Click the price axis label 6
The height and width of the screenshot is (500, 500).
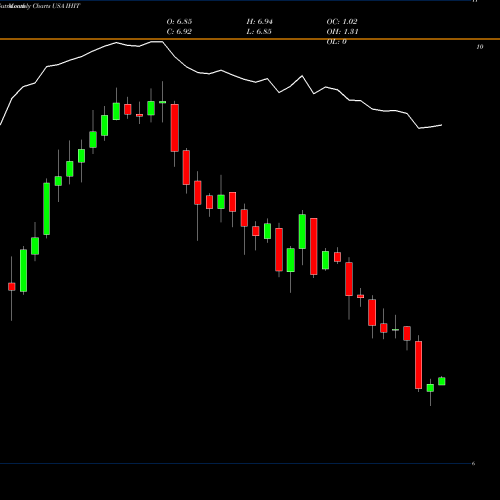tap(473, 464)
